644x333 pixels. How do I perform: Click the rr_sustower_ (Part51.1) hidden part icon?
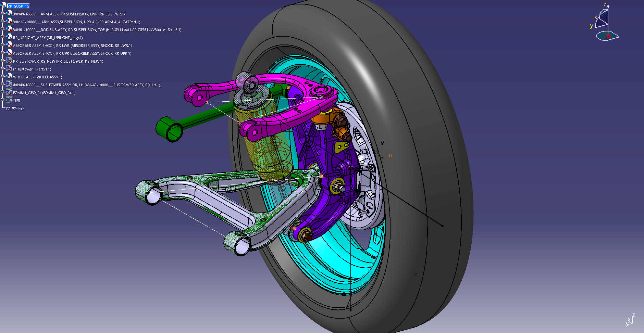[9, 68]
